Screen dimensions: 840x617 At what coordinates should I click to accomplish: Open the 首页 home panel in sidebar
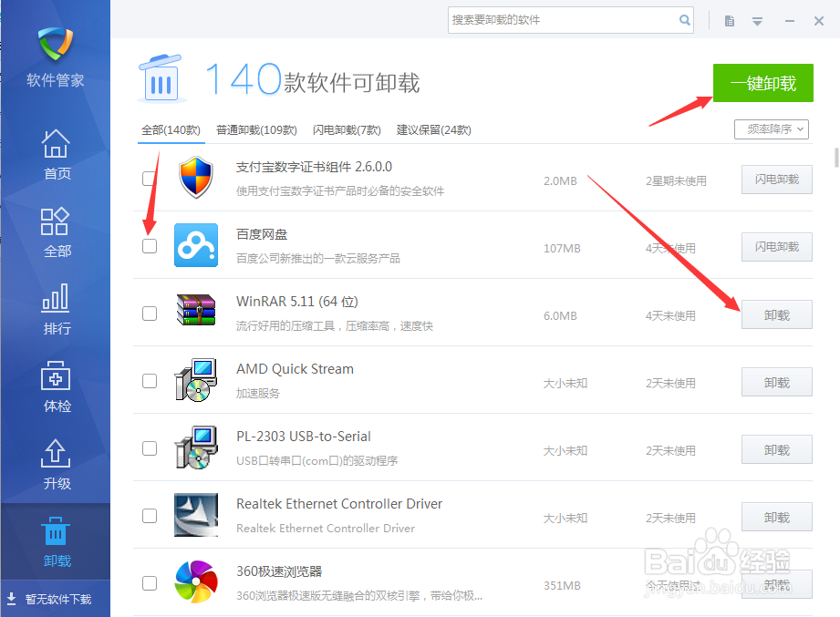click(56, 153)
